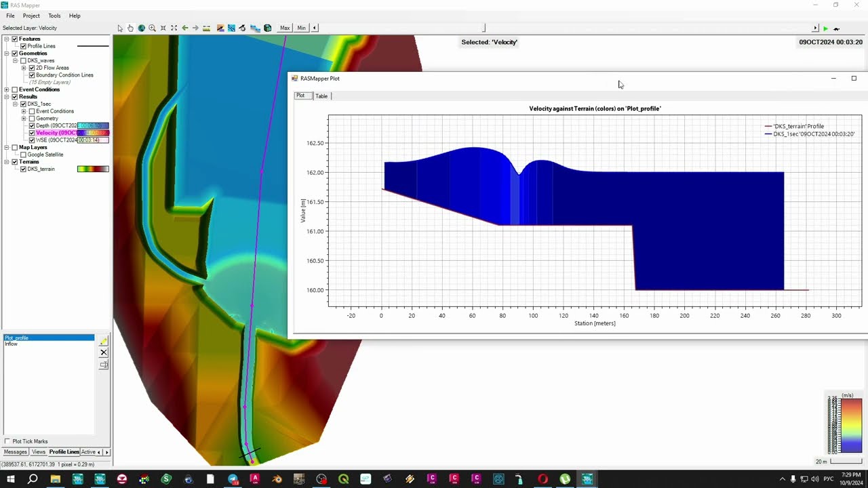This screenshot has width=868, height=488.
Task: Delete selected profile line with X icon
Action: 104,352
